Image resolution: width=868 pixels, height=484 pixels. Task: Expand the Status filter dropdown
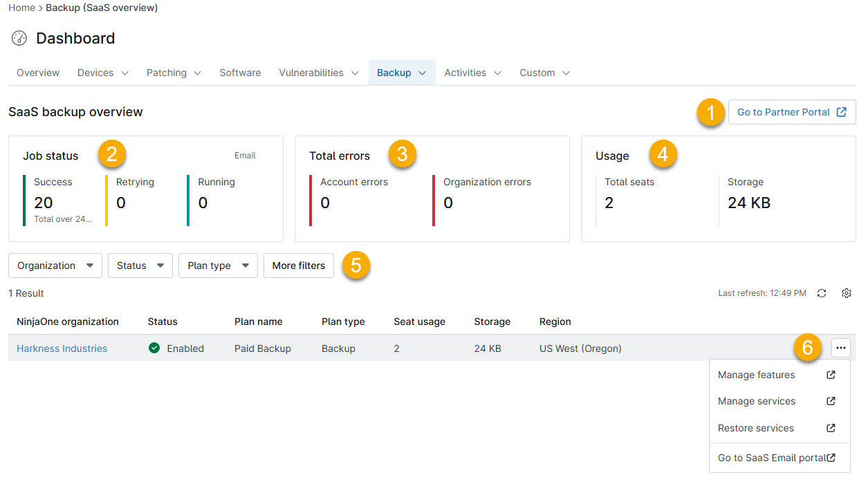pyautogui.click(x=140, y=266)
